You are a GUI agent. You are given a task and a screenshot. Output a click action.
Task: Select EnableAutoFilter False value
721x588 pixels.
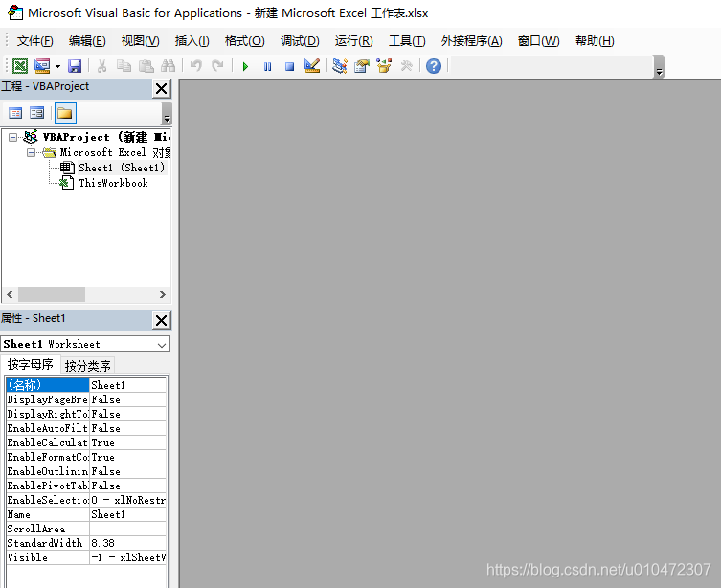(128, 428)
